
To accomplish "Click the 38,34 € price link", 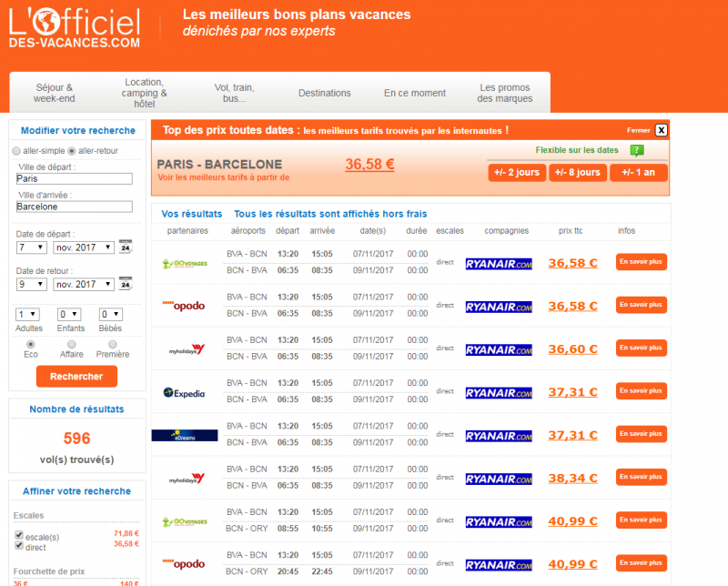I will point(572,479).
